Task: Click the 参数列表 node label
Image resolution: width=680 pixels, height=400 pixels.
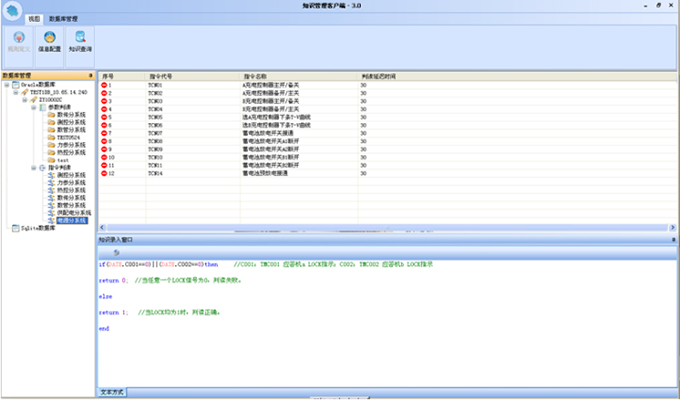Action: (x=59, y=107)
